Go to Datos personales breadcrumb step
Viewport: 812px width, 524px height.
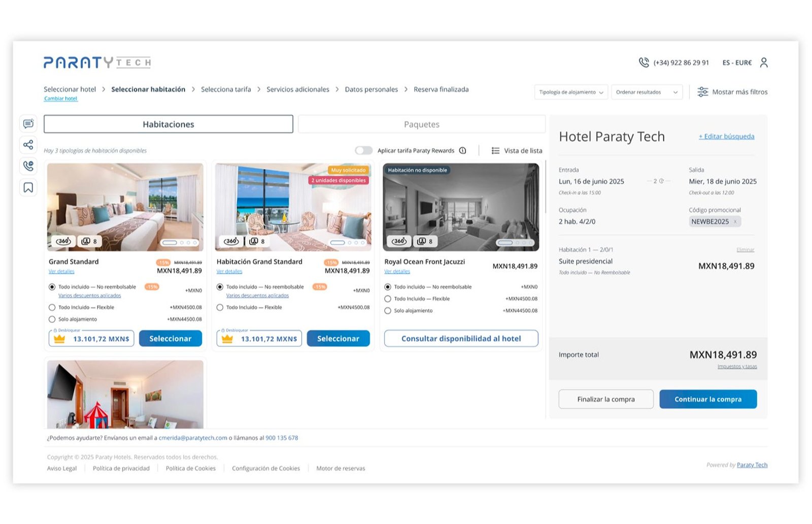coord(371,89)
